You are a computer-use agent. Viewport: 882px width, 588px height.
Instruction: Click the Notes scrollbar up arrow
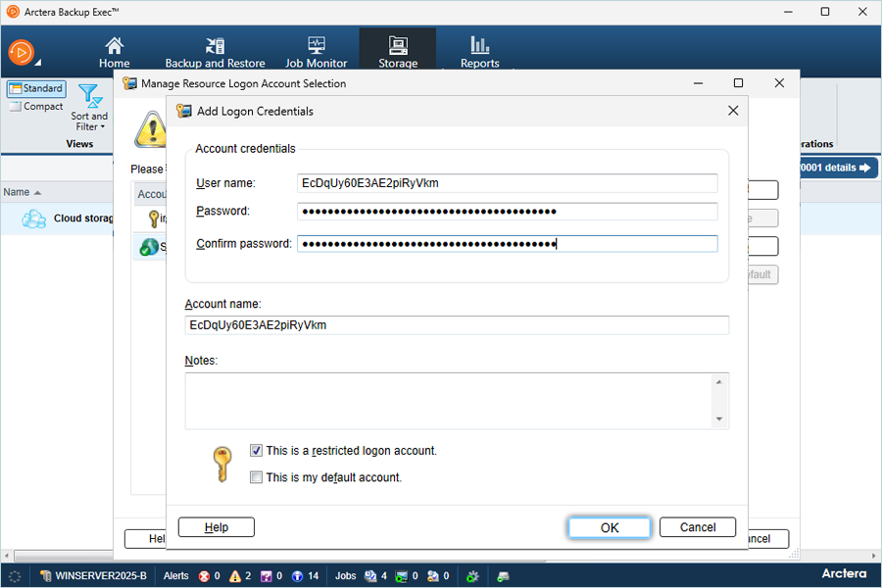719,382
